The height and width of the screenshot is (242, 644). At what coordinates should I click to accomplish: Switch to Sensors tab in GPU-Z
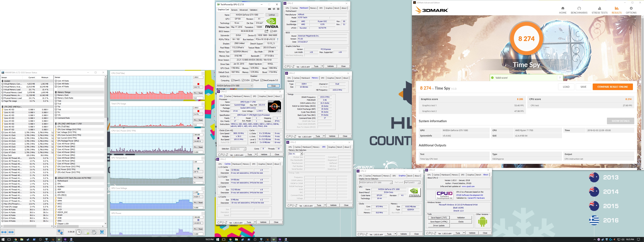point(234,10)
